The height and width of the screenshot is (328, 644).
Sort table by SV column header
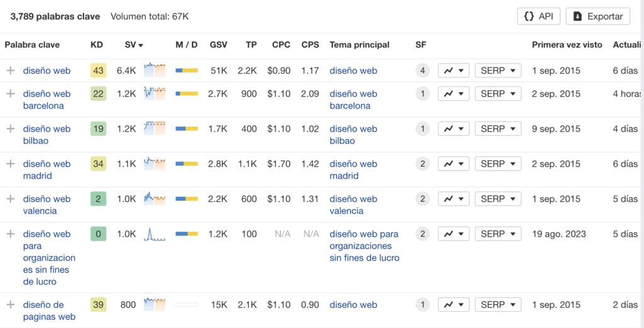(133, 45)
